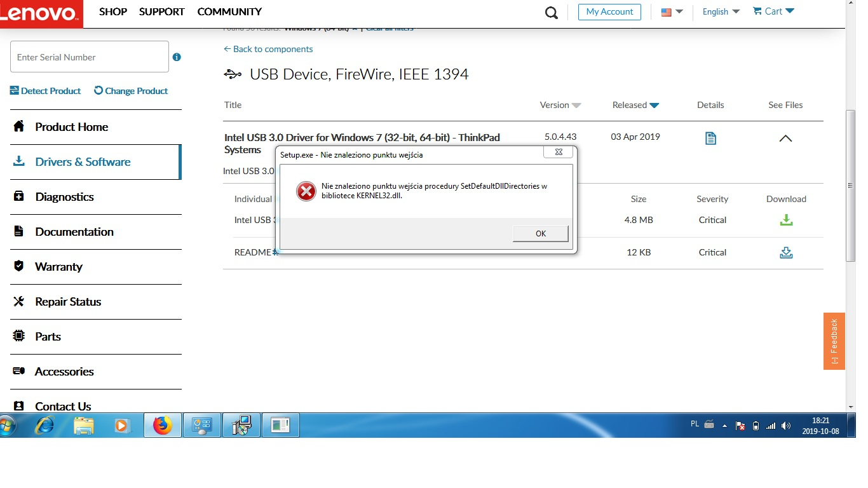Screen dimensions: 868x488
Task: Open the search magnifier icon
Action: 550,11
